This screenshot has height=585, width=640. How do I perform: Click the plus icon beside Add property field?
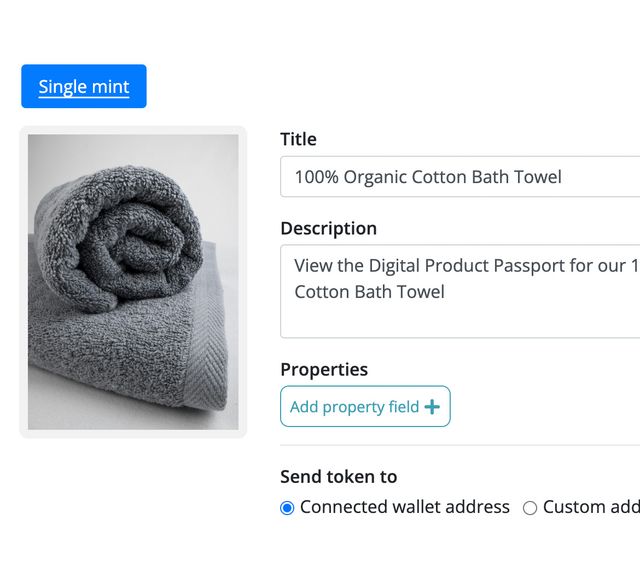point(432,407)
